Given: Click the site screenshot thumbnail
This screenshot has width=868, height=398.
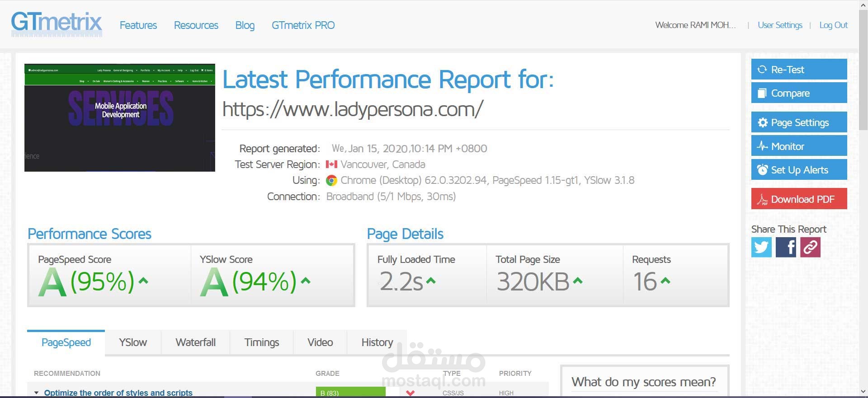Looking at the screenshot, I should (120, 117).
